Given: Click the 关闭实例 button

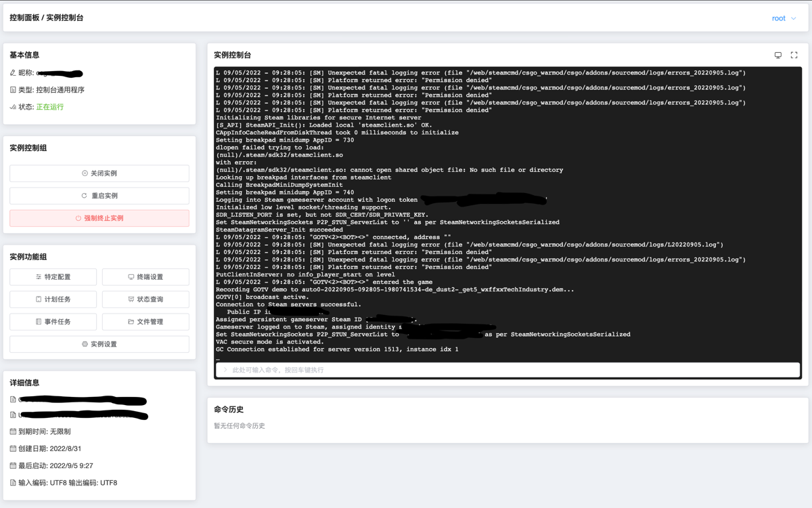Looking at the screenshot, I should pos(99,173).
